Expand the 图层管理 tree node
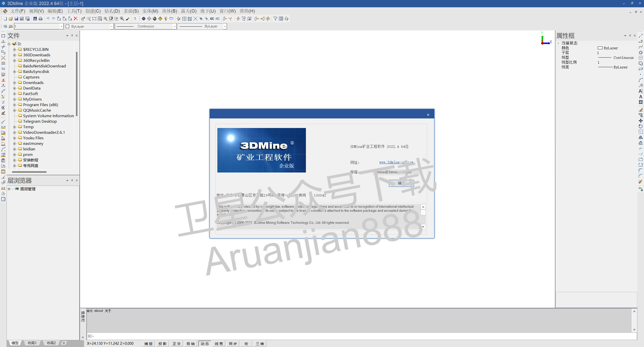 (x=9, y=189)
